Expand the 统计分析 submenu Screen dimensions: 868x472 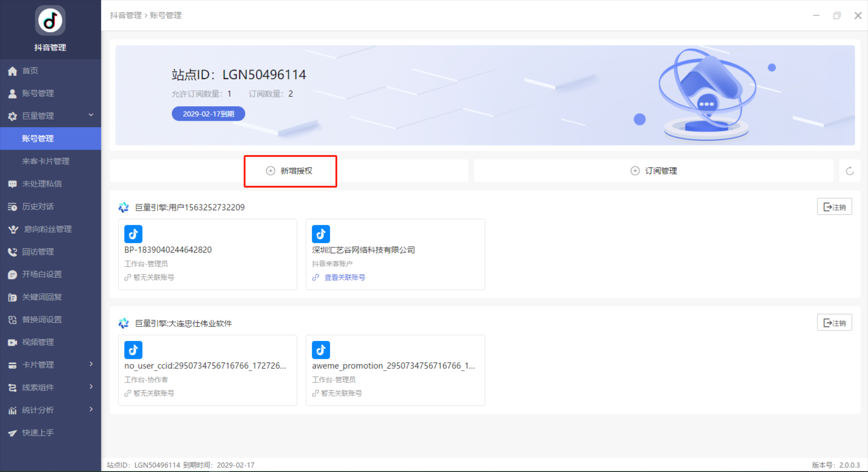point(91,410)
